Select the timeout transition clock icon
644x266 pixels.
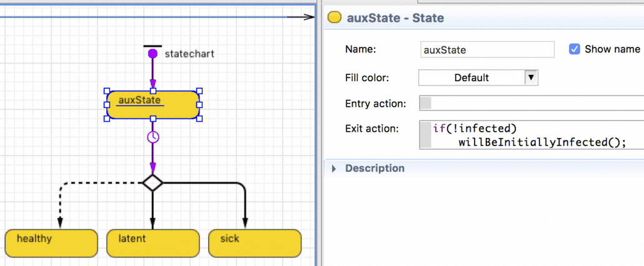point(153,137)
